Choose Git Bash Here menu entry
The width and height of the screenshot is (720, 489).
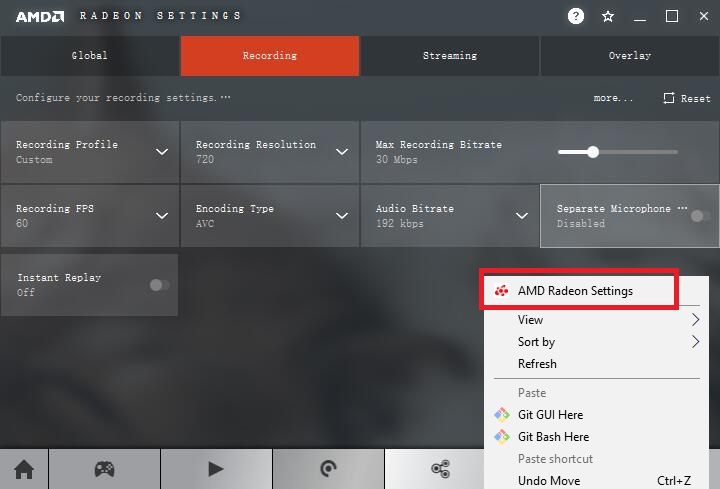[x=596, y=437]
